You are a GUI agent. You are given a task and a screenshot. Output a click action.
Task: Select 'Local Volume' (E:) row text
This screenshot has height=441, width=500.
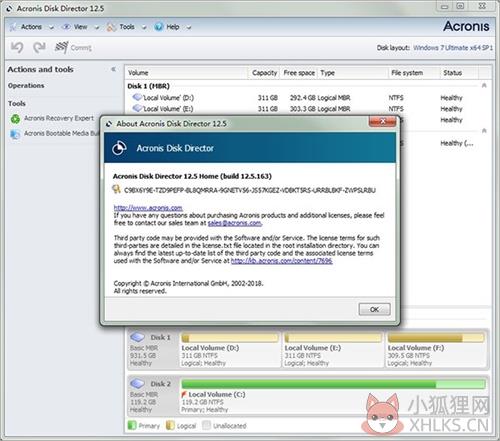(168, 109)
